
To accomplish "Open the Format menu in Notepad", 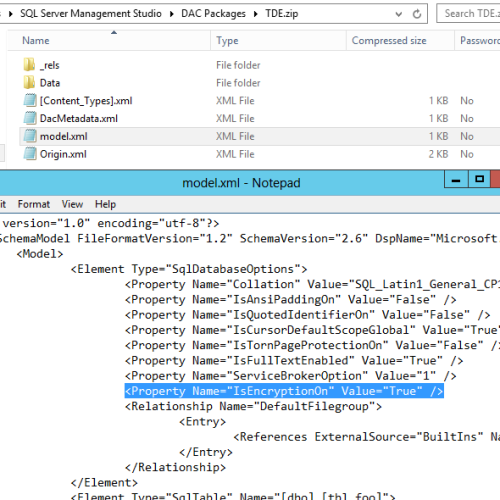I will (34, 204).
